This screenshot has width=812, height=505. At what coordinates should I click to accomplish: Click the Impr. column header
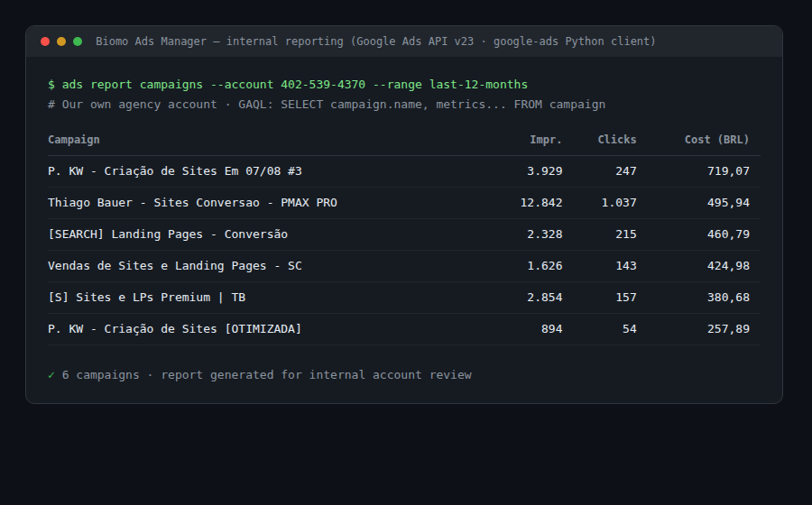(546, 140)
